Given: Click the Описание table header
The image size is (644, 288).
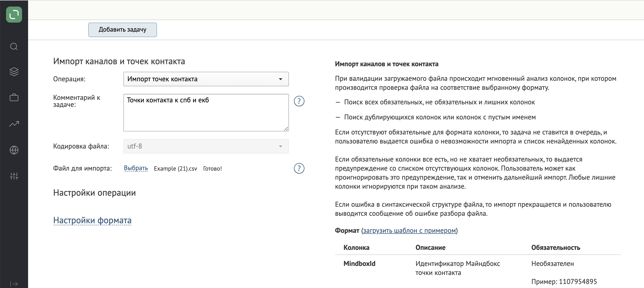Looking at the screenshot, I should click(x=430, y=248).
